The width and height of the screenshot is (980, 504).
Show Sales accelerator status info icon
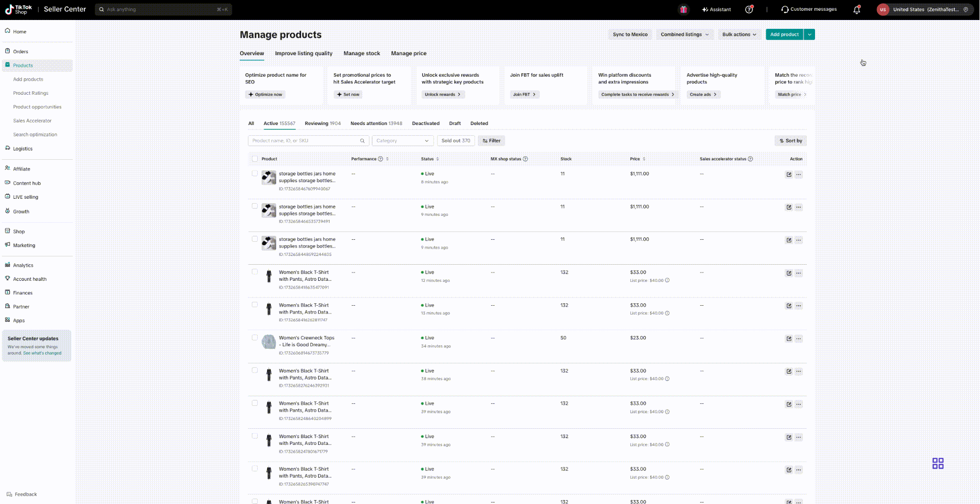pos(750,159)
